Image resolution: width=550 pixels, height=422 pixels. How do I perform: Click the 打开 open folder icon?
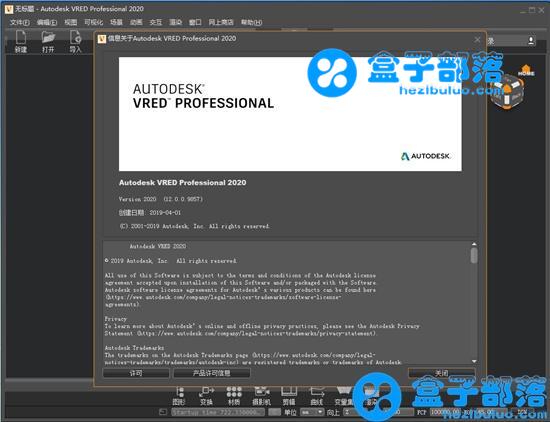pos(48,42)
